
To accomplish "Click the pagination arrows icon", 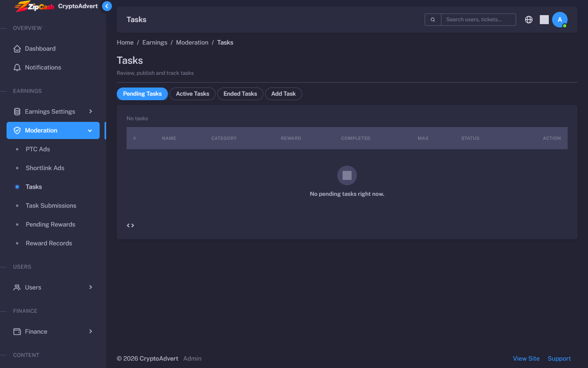I will [130, 225].
